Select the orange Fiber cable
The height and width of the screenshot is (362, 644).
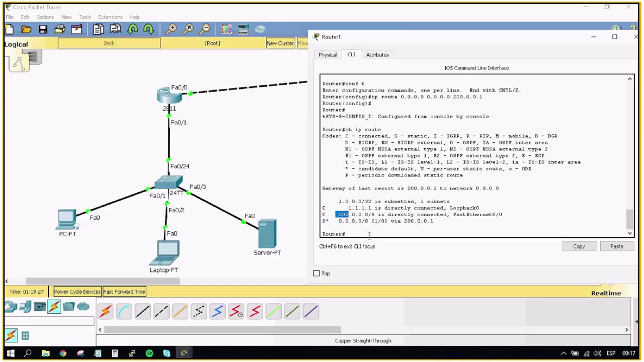tap(180, 312)
